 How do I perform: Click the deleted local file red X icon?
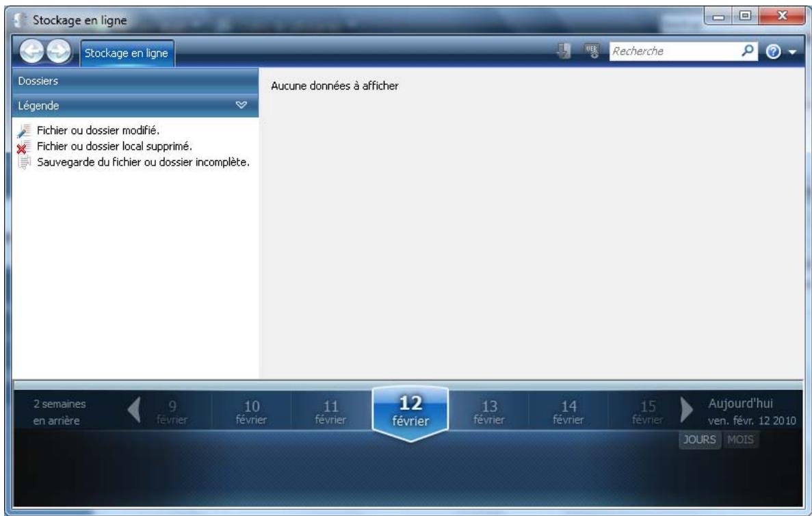23,147
